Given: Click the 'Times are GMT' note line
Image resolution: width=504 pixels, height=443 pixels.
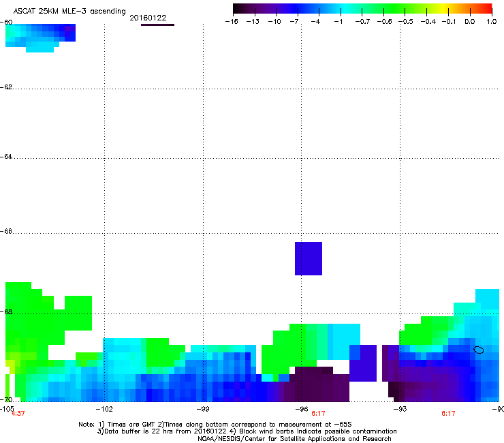Looking at the screenshot, I should (x=215, y=425).
